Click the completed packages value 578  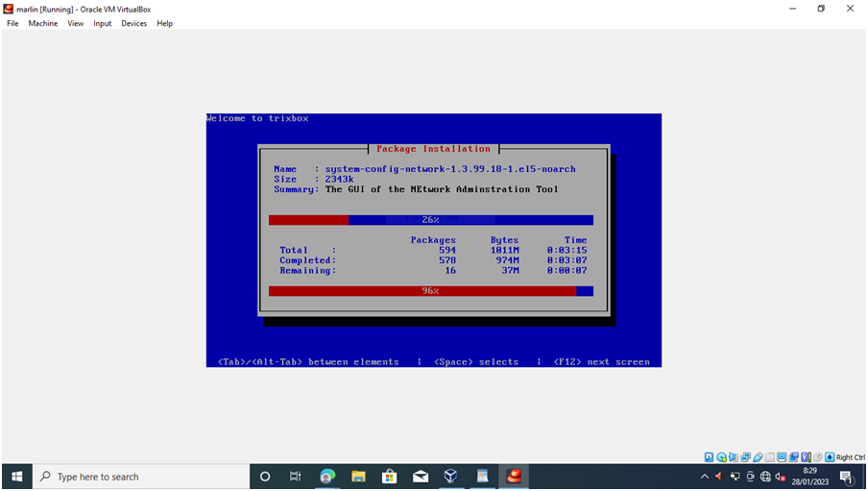tap(447, 259)
